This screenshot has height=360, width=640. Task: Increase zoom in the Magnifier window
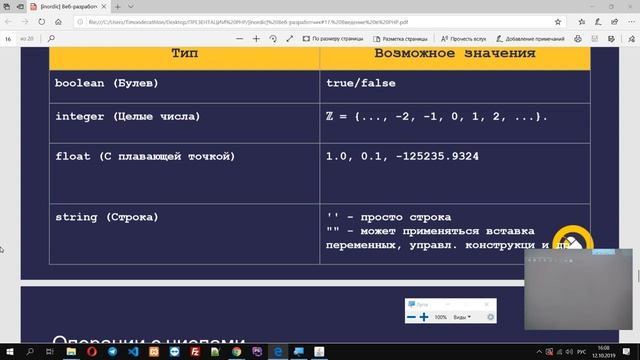pyautogui.click(x=424, y=317)
